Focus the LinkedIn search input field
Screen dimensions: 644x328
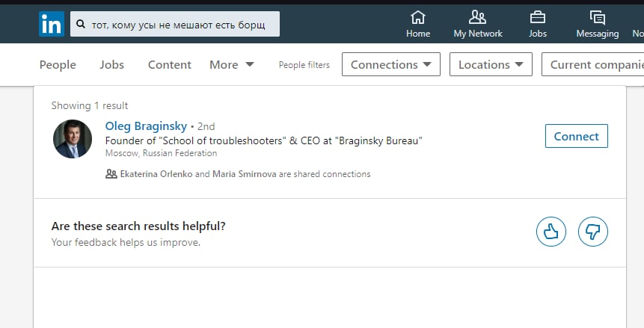175,24
